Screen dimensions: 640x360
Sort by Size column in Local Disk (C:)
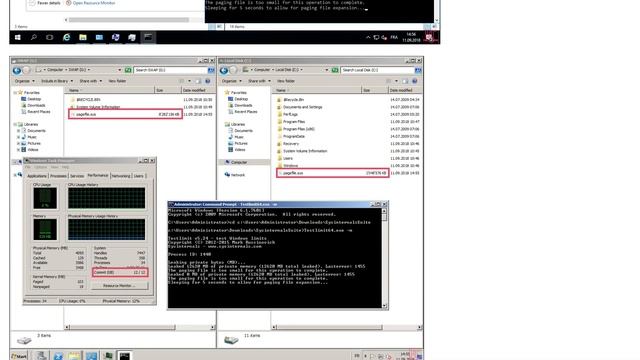374,90
